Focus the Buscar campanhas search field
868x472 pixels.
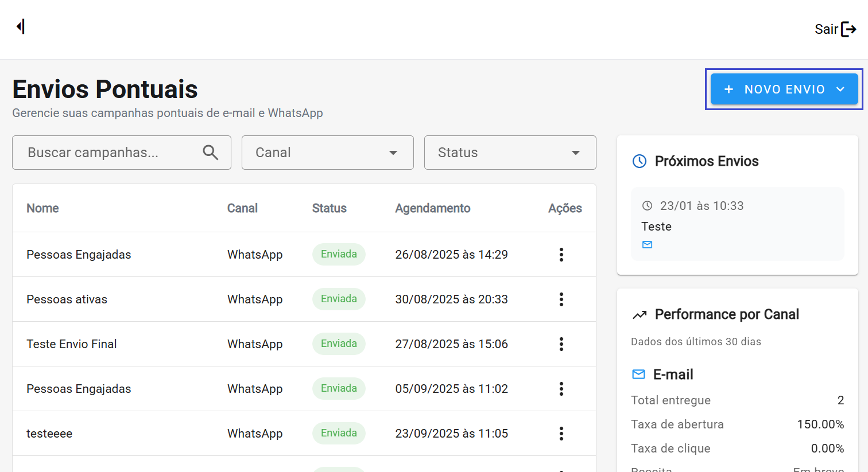pyautogui.click(x=109, y=153)
